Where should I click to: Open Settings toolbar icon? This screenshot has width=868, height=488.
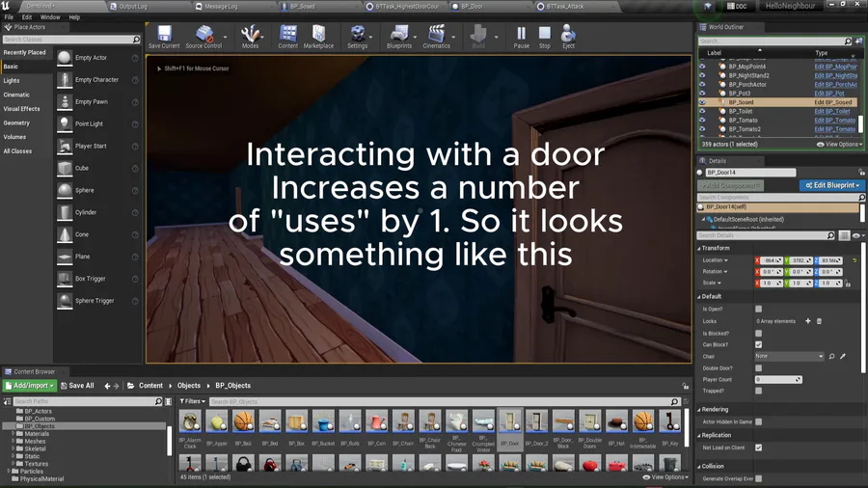358,37
